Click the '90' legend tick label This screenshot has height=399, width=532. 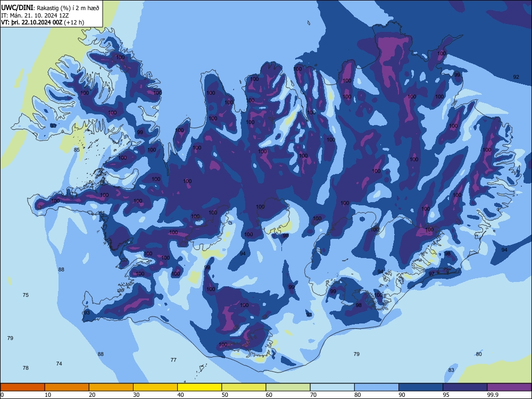[x=402, y=395]
